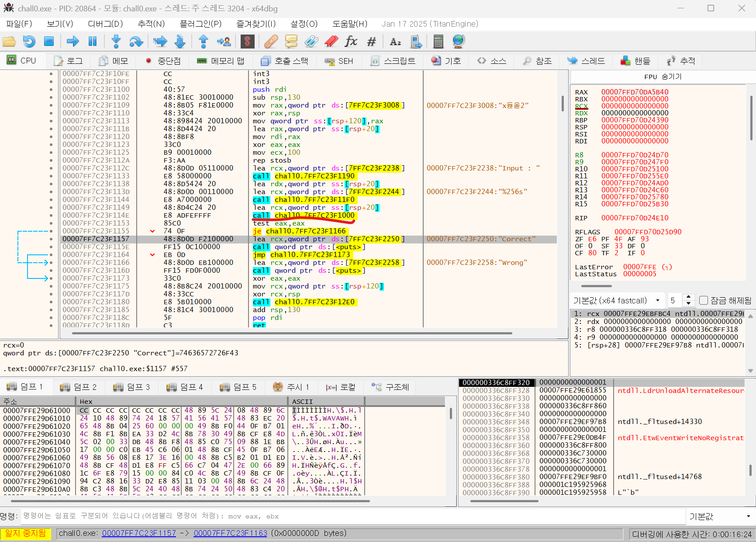Open the 디버그(D) menu
The image size is (756, 542).
tap(105, 24)
